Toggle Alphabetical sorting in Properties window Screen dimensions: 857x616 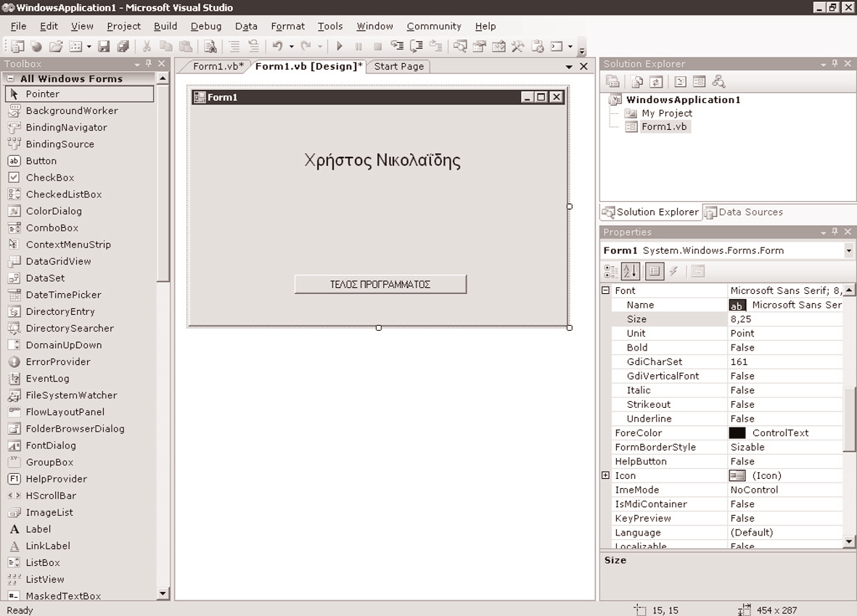(630, 271)
